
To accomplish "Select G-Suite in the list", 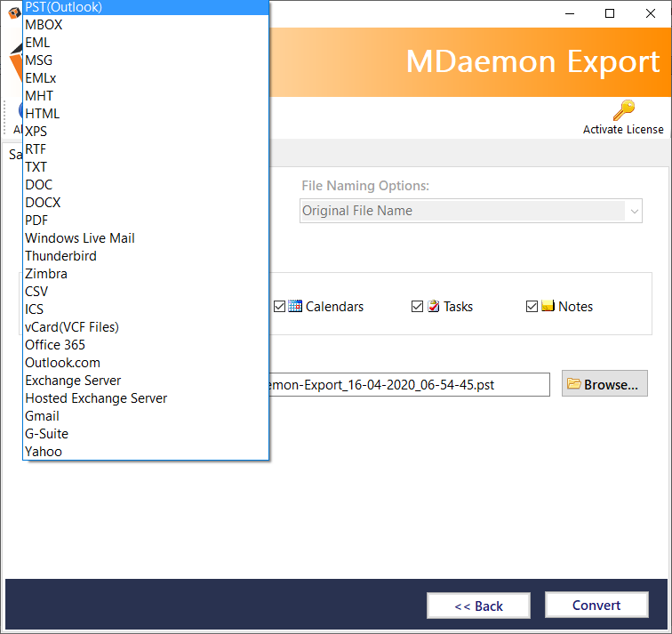I will point(146,434).
